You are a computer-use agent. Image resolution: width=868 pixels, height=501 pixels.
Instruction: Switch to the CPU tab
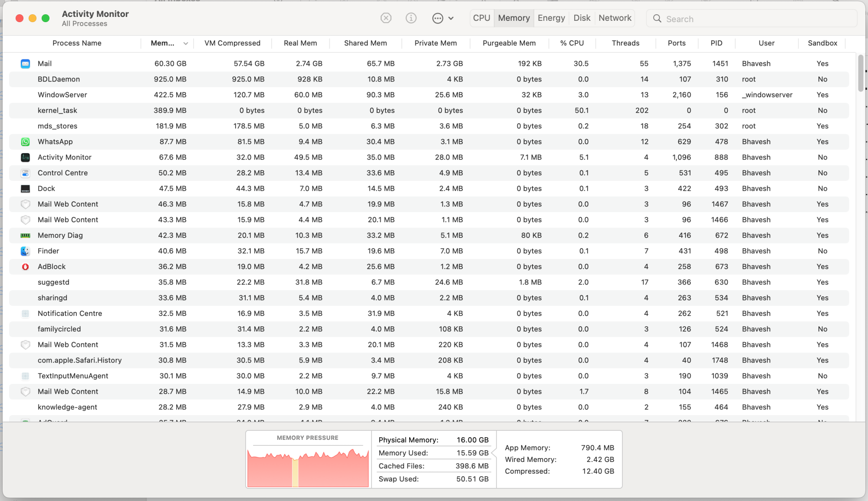pyautogui.click(x=481, y=18)
